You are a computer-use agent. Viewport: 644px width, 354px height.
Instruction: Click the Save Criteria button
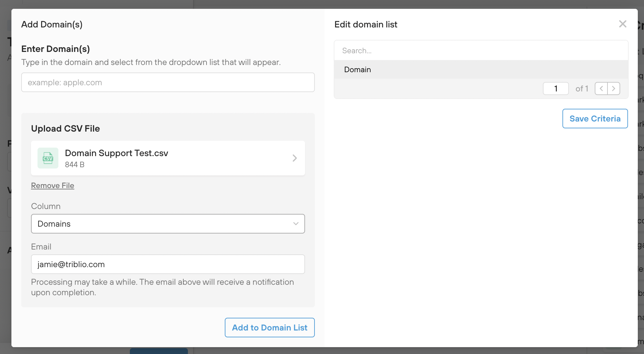(595, 119)
